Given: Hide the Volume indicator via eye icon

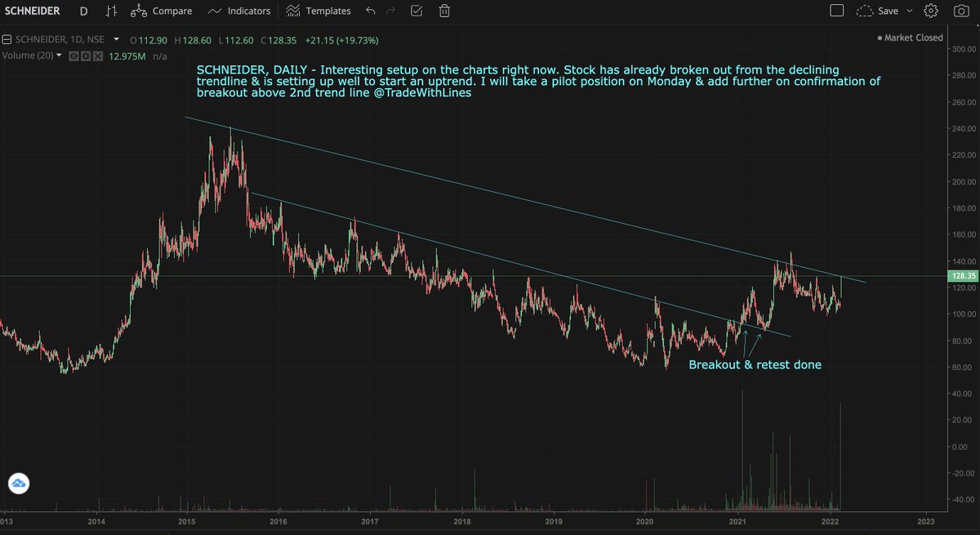Looking at the screenshot, I should (73, 56).
